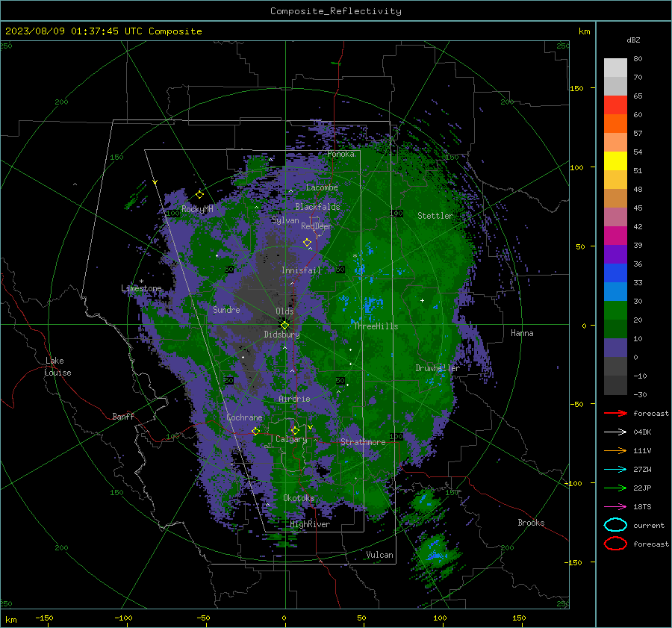This screenshot has height=628, width=672.
Task: Click the dark grey -30 to -10 dBZ swatch
Action: tap(615, 385)
